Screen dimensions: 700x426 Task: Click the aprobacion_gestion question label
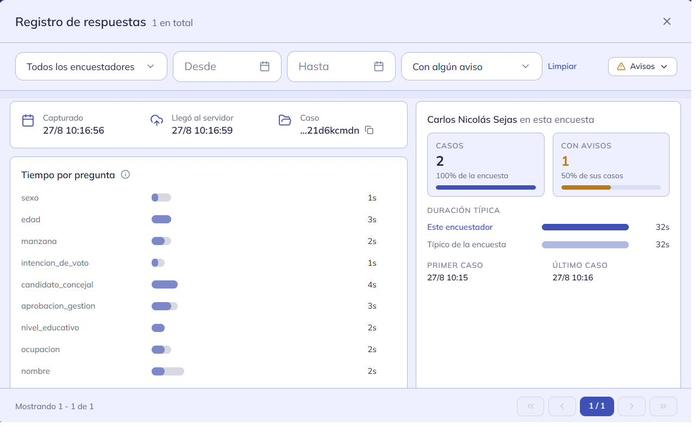click(x=58, y=306)
